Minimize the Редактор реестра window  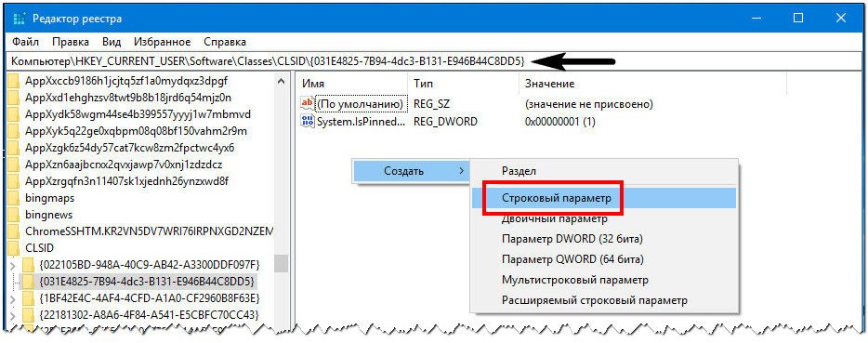[756, 19]
